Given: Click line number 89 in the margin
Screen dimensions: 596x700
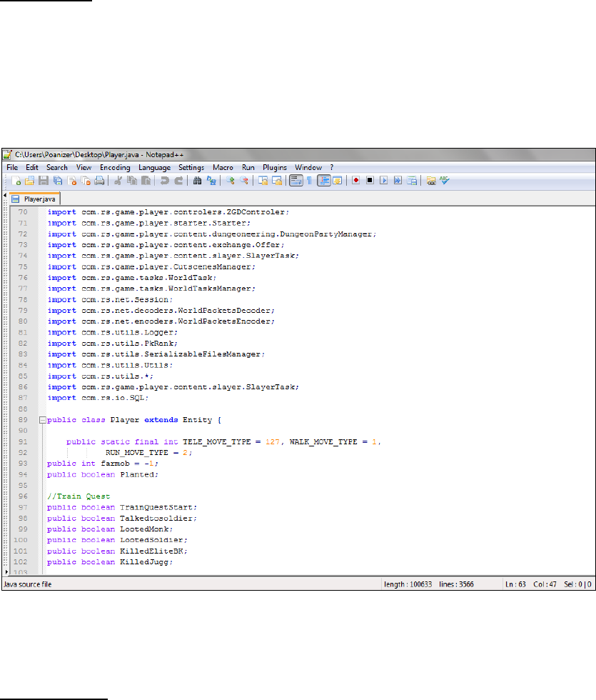Looking at the screenshot, I should [21, 420].
